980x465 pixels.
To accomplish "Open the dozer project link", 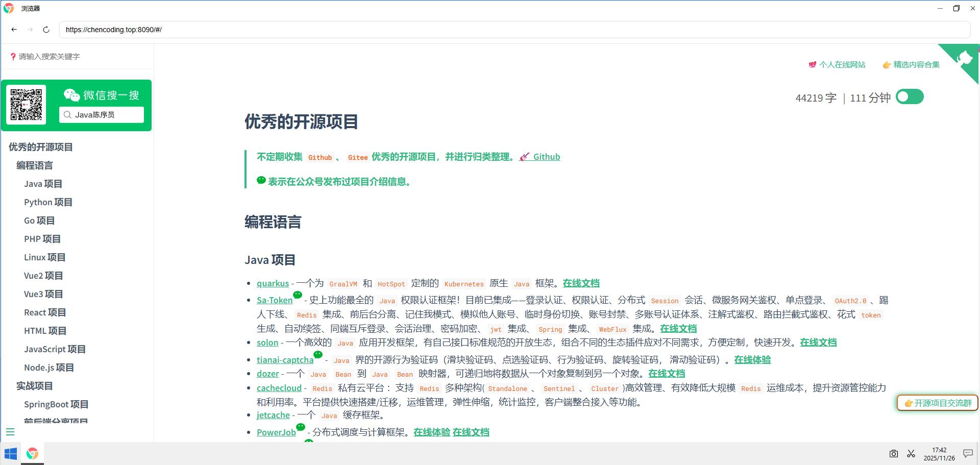I will 268,374.
